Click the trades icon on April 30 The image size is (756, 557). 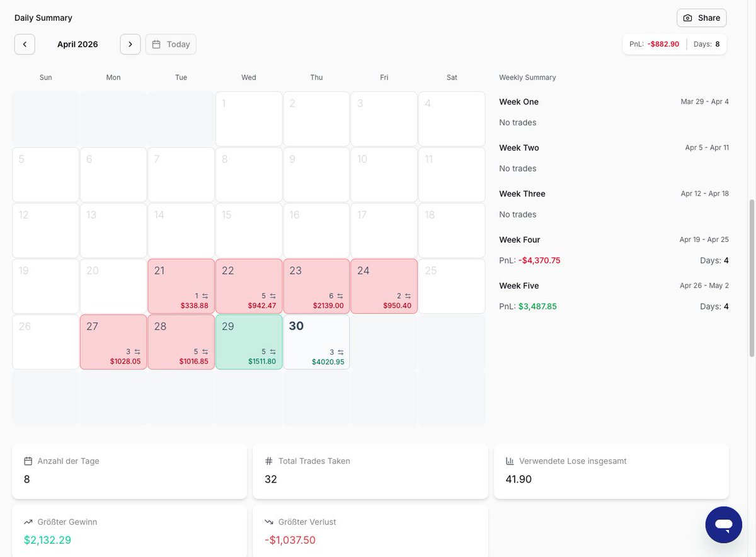pos(340,352)
